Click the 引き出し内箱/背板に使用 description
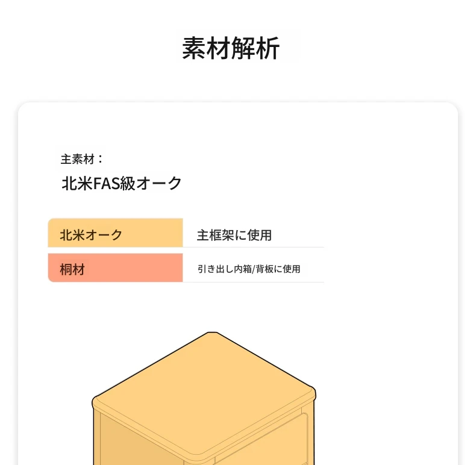 (x=249, y=269)
